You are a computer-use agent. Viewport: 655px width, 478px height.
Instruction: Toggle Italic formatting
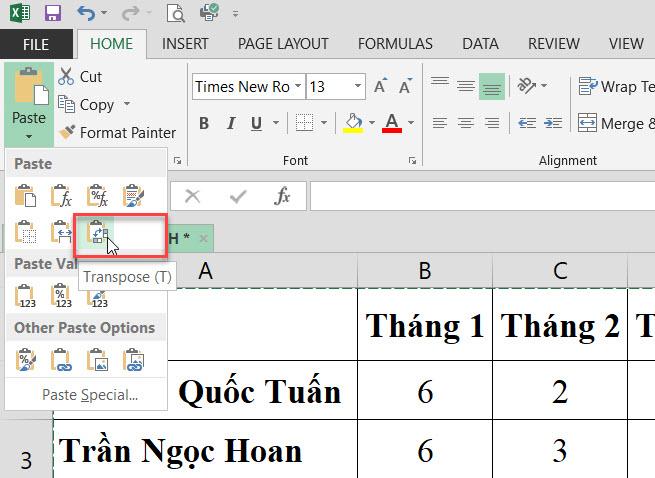click(x=231, y=123)
